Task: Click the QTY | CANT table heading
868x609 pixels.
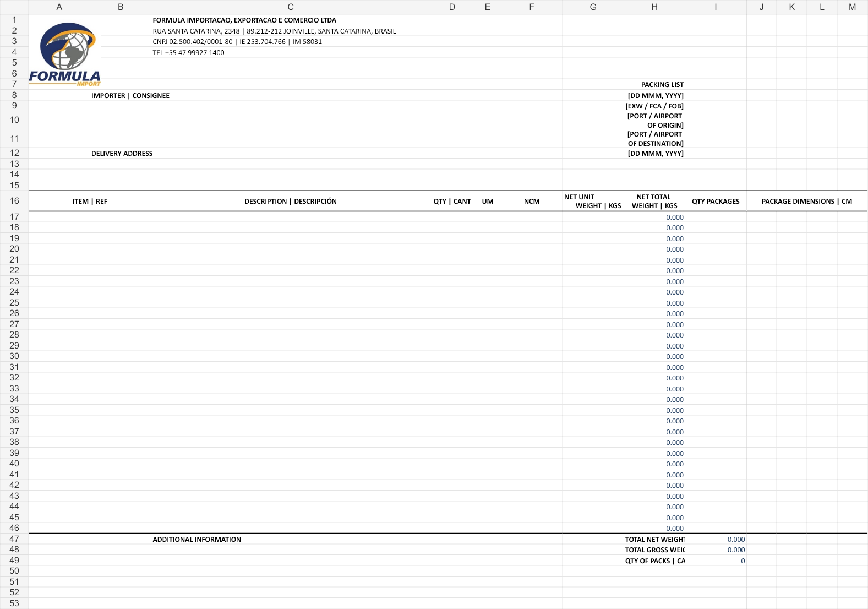Action: click(452, 202)
